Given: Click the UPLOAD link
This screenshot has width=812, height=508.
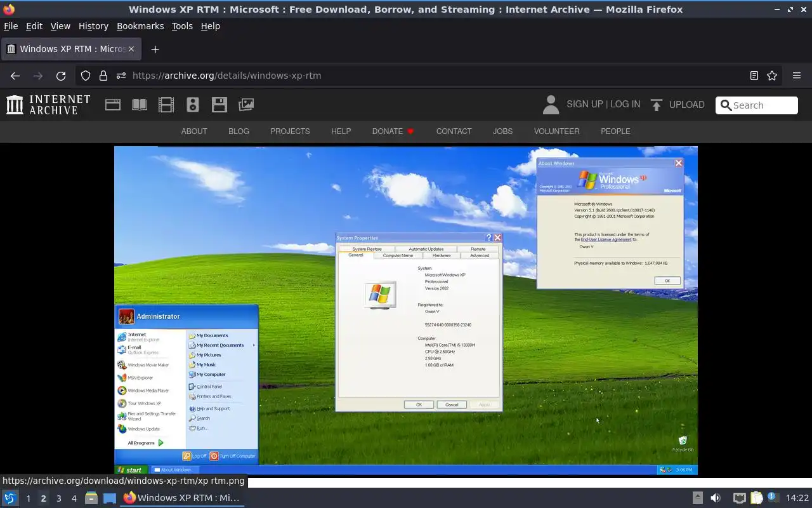Looking at the screenshot, I should (687, 105).
